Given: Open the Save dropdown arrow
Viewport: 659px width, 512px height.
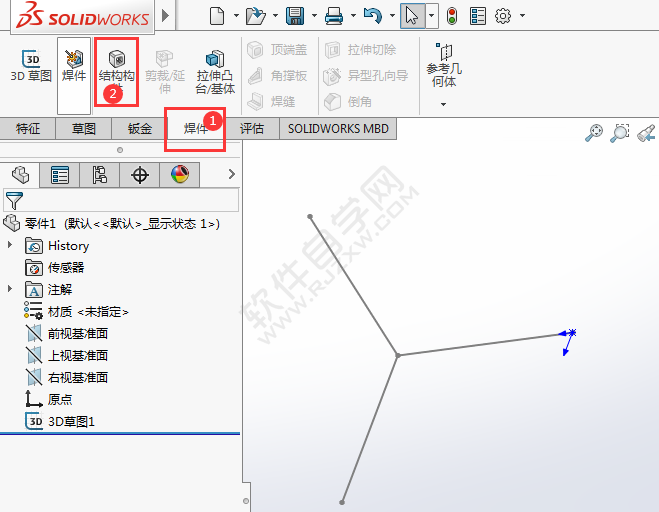Looking at the screenshot, I should [x=314, y=16].
